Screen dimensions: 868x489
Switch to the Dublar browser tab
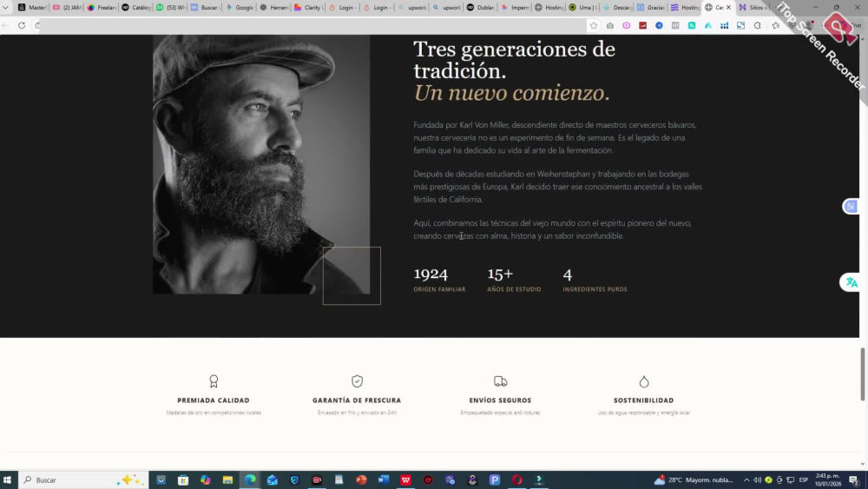point(481,7)
